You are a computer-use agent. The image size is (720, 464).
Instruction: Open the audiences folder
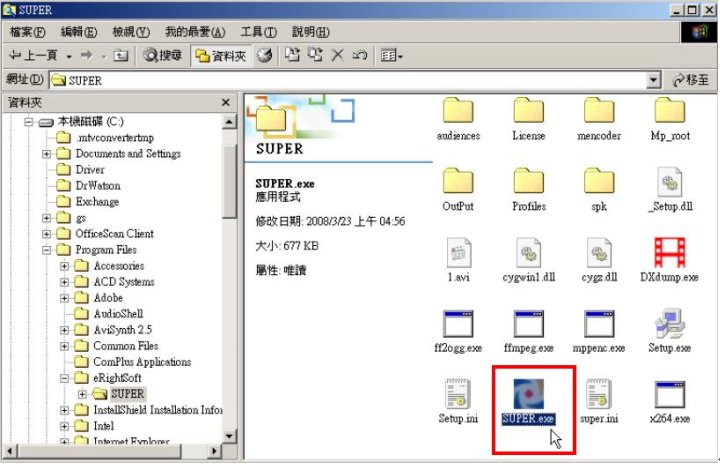tap(458, 119)
